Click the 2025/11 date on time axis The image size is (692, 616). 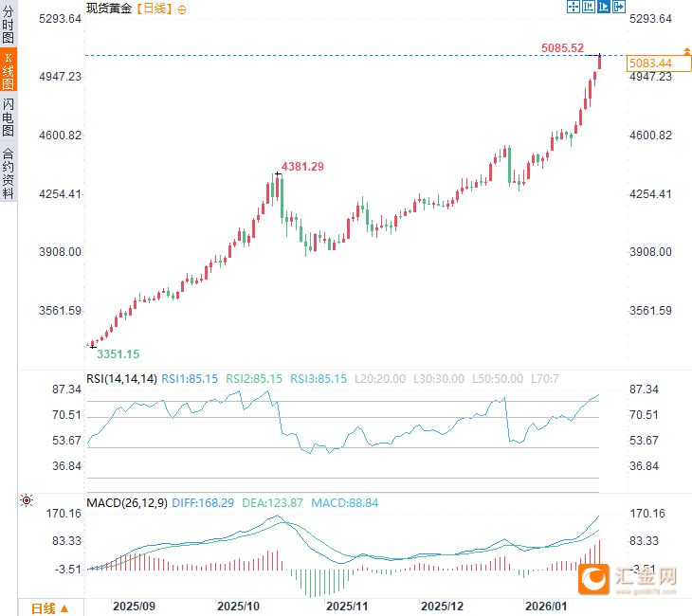coord(346,607)
